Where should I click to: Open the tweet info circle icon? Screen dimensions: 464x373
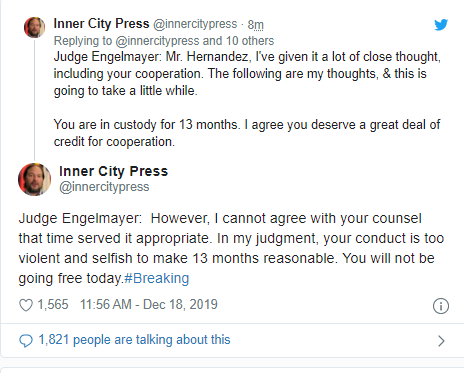tap(441, 306)
